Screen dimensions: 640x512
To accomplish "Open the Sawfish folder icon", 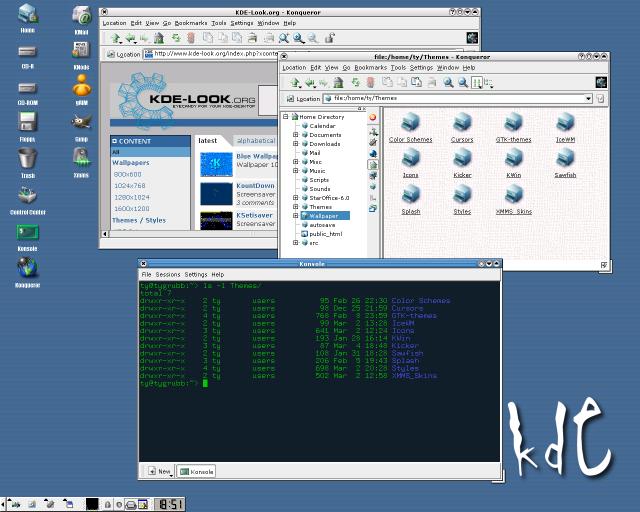I will pyautogui.click(x=565, y=158).
